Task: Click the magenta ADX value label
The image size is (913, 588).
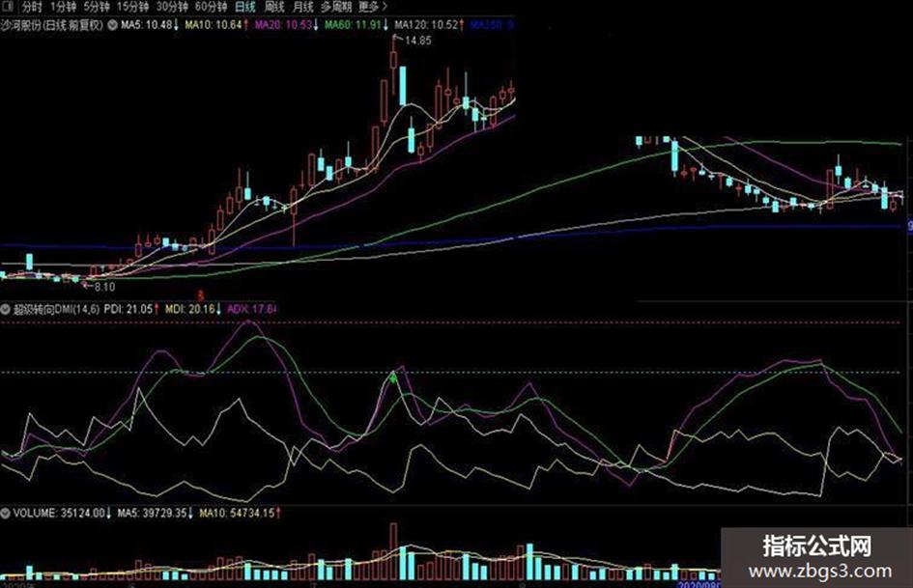Action: click(251, 309)
